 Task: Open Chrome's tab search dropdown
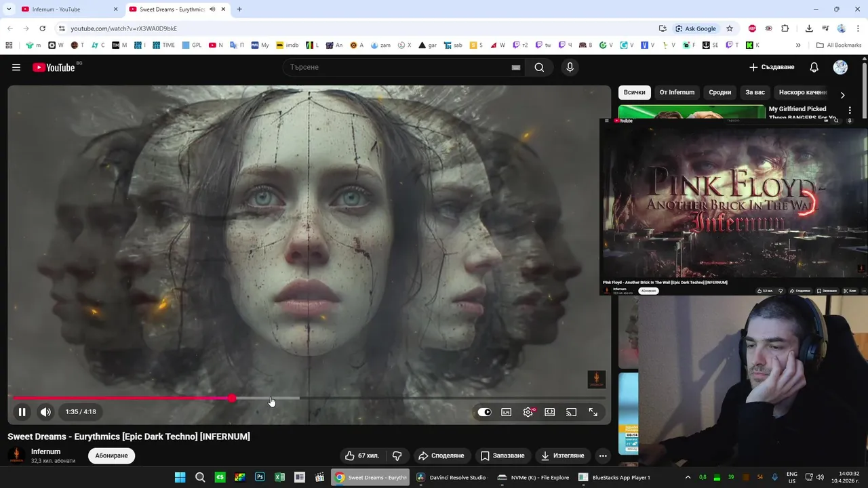[9, 9]
